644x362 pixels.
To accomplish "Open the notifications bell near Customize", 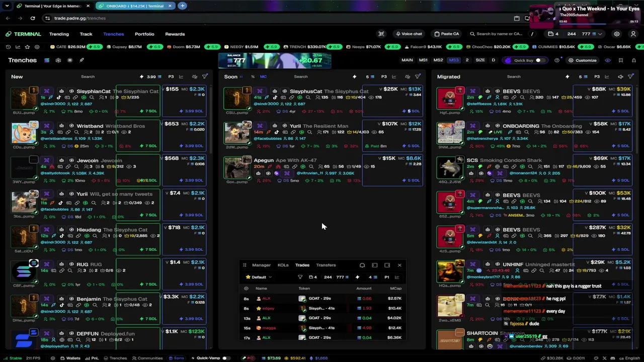I will click(x=634, y=60).
